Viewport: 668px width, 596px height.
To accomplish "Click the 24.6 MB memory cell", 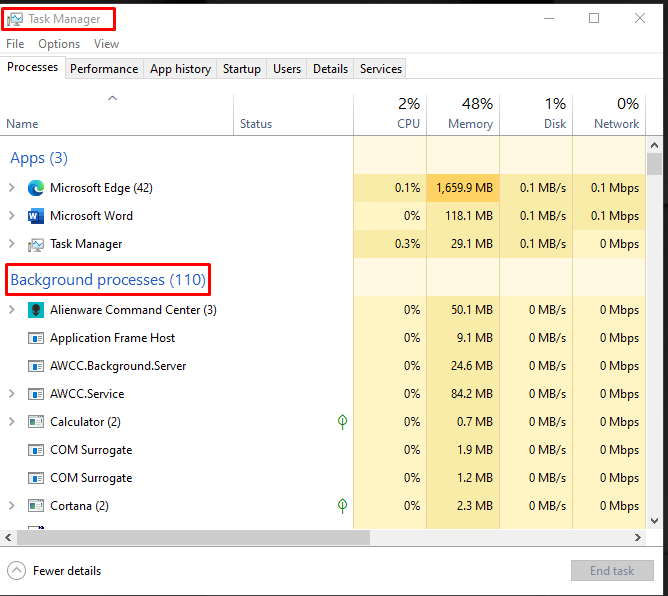I will click(463, 366).
